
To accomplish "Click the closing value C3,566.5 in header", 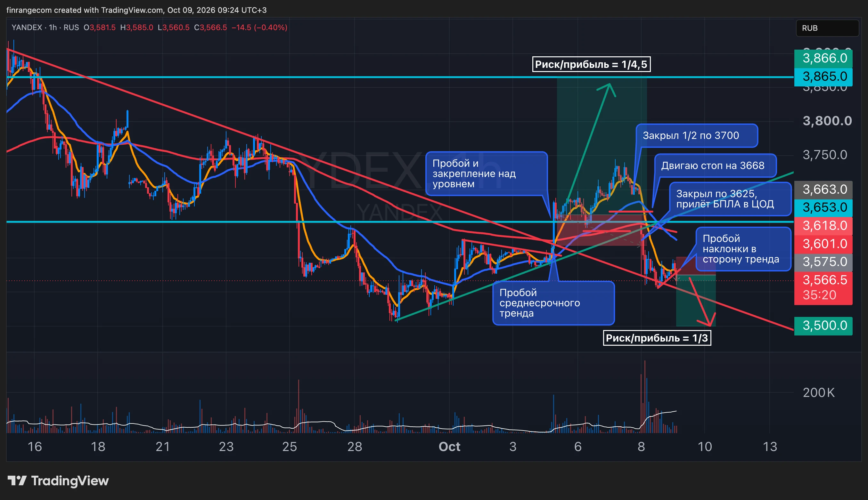I will pyautogui.click(x=210, y=28).
